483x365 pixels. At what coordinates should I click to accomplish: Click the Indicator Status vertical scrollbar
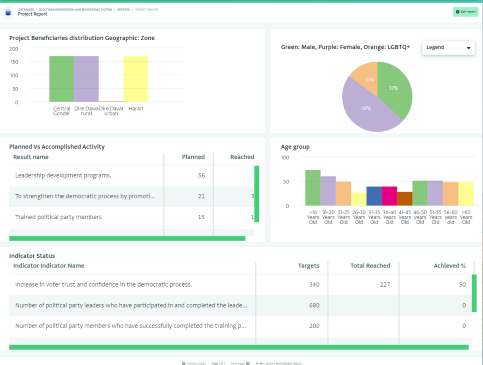tap(474, 293)
